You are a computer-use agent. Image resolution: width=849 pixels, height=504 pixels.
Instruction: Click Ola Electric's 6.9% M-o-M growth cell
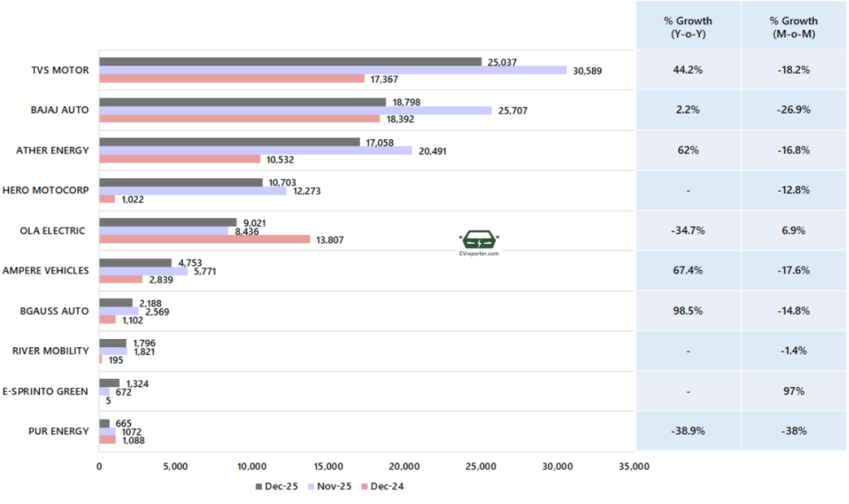[x=793, y=230]
